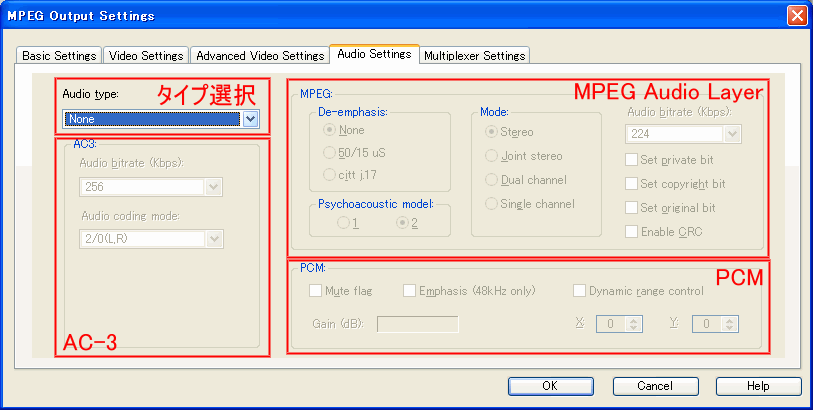813x410 pixels.
Task: Click the OK button
Action: point(549,386)
